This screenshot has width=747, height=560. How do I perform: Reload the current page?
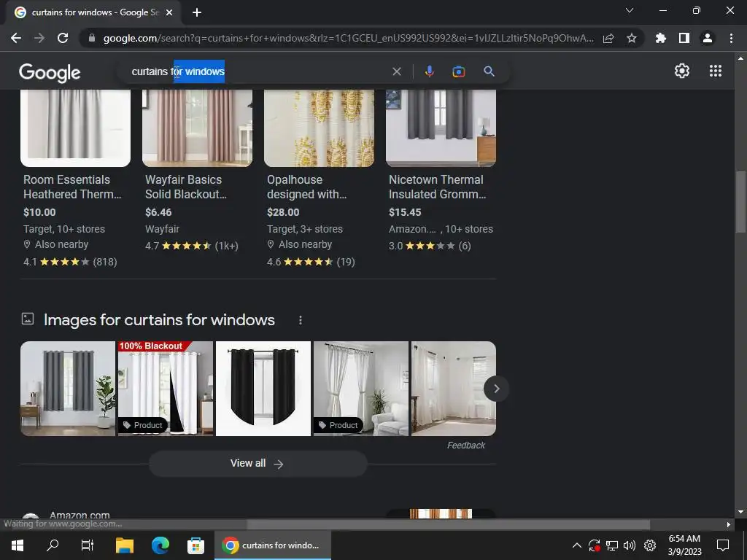(63, 38)
